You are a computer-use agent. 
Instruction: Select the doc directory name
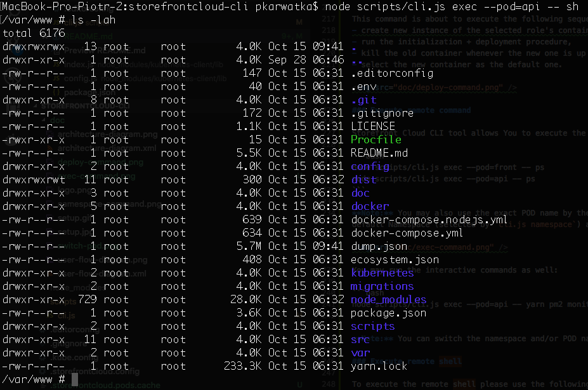point(360,193)
